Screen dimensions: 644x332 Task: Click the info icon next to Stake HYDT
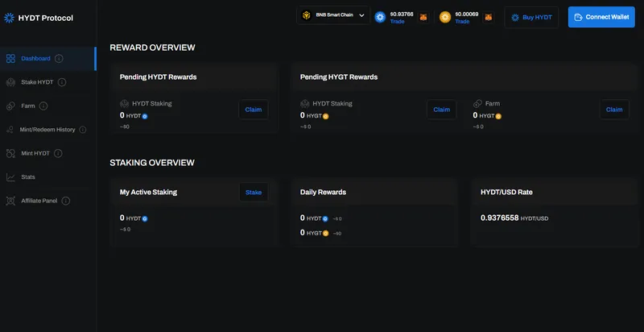click(x=62, y=82)
